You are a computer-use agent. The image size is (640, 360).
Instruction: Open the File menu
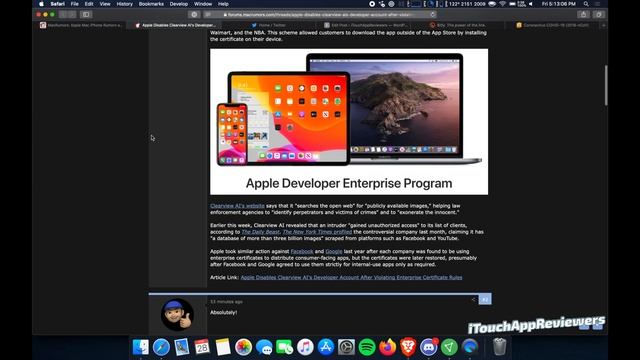75,4
